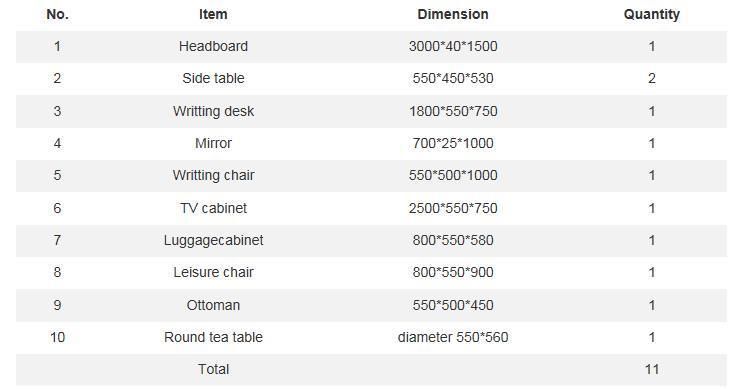Select the Round tea table cell

coord(213,337)
